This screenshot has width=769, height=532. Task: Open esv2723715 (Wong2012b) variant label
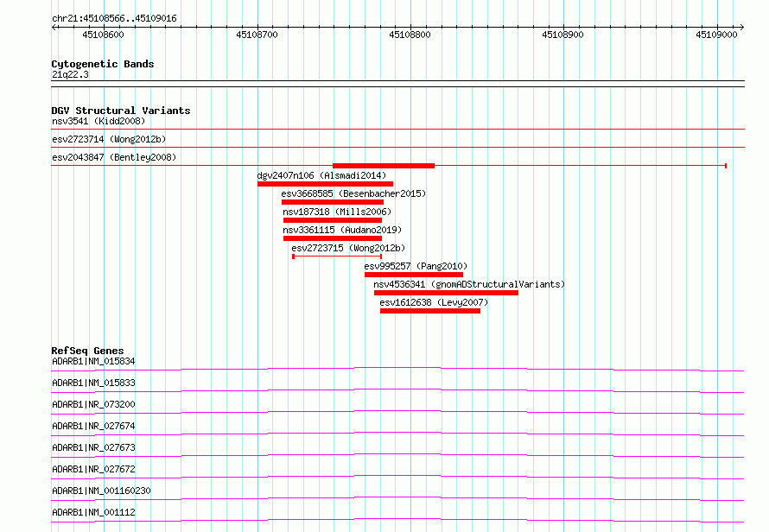click(x=348, y=248)
